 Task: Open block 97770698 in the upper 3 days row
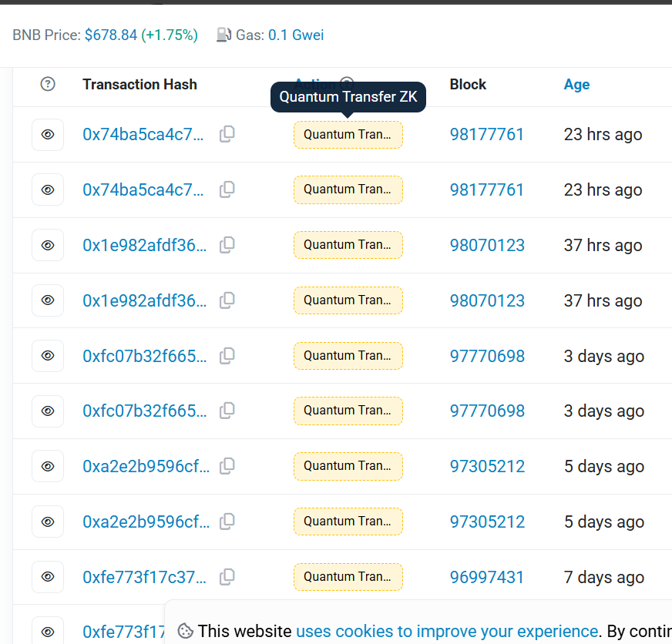click(487, 356)
